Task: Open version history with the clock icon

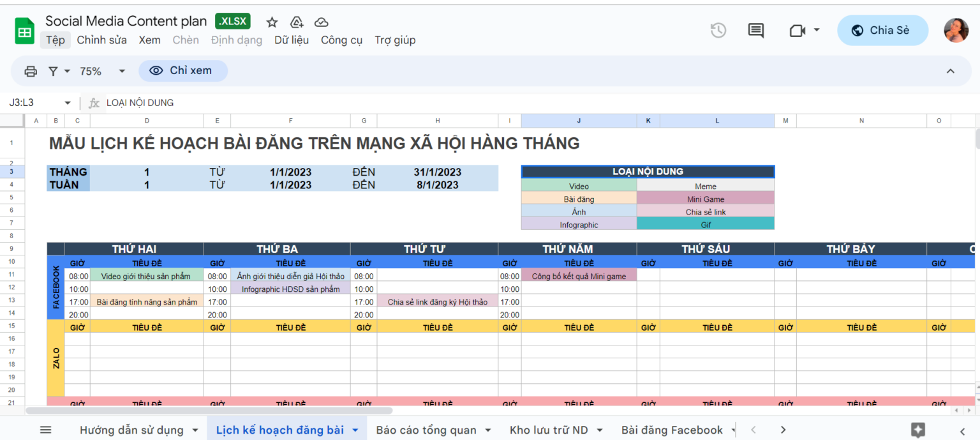Action: pos(718,29)
